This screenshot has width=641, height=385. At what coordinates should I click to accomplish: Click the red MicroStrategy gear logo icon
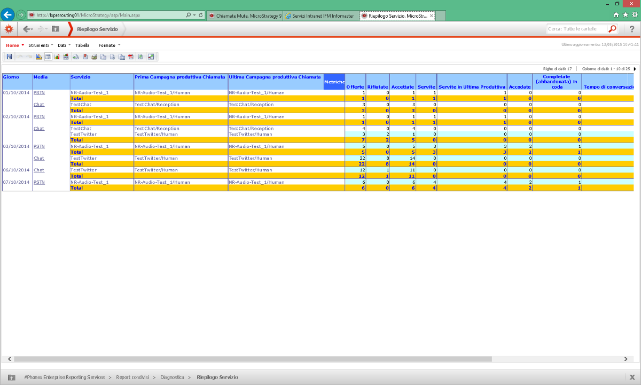coord(9,29)
